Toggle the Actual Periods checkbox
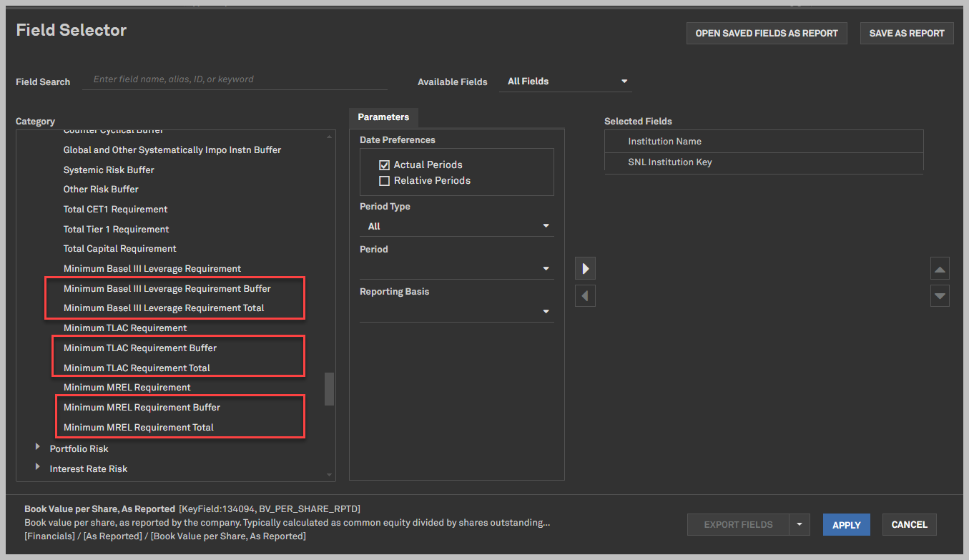The image size is (969, 560). tap(385, 165)
